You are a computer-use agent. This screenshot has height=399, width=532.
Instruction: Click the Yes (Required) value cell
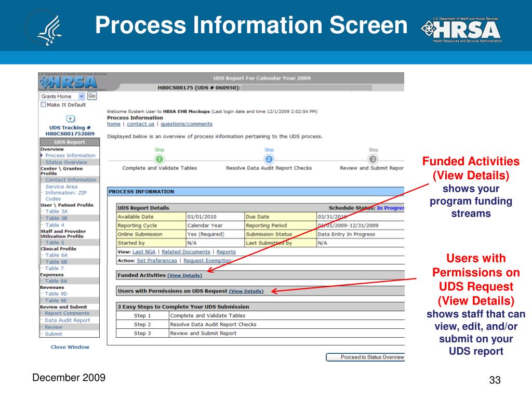[216, 234]
